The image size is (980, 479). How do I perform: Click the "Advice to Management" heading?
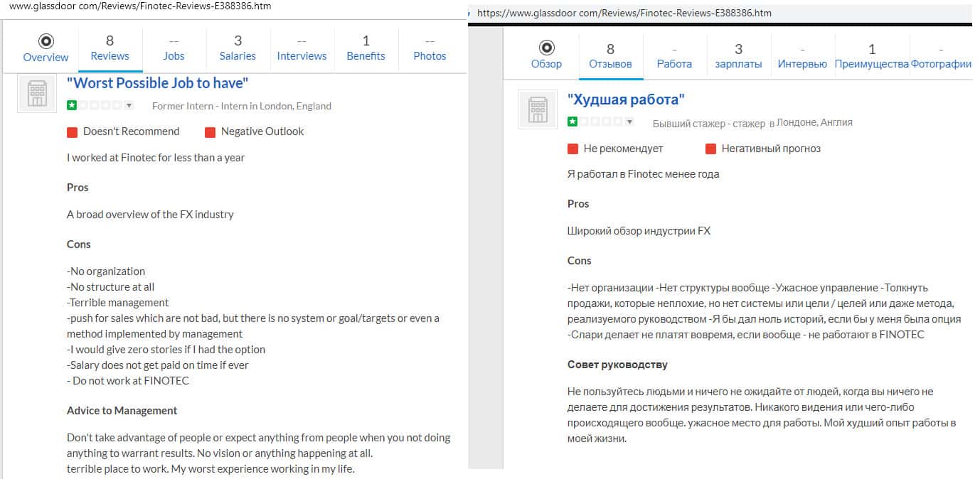[x=122, y=411]
